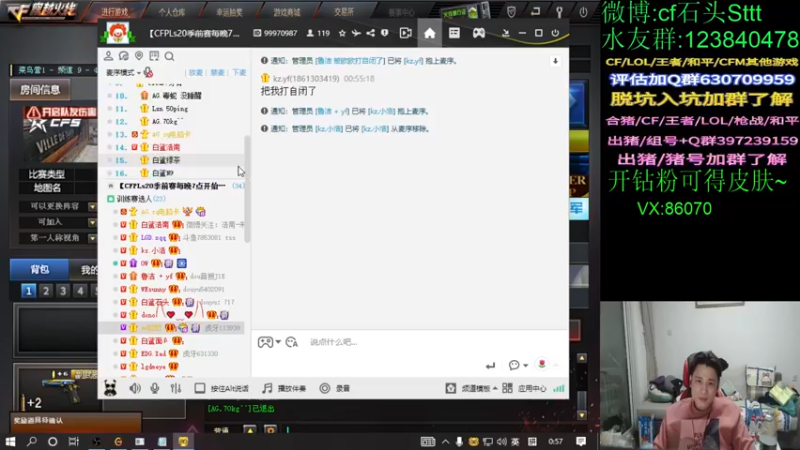Click the airplane jump-channel icon
The width and height of the screenshot is (800, 450).
tap(356, 33)
